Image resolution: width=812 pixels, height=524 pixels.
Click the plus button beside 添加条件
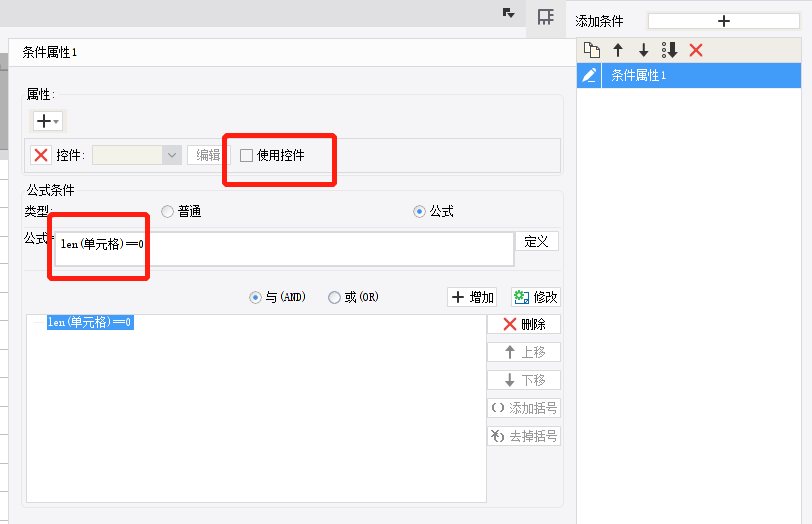723,21
